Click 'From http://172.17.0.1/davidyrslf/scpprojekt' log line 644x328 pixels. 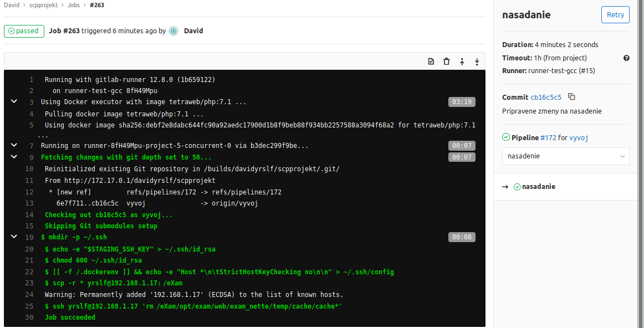pyautogui.click(x=130, y=181)
